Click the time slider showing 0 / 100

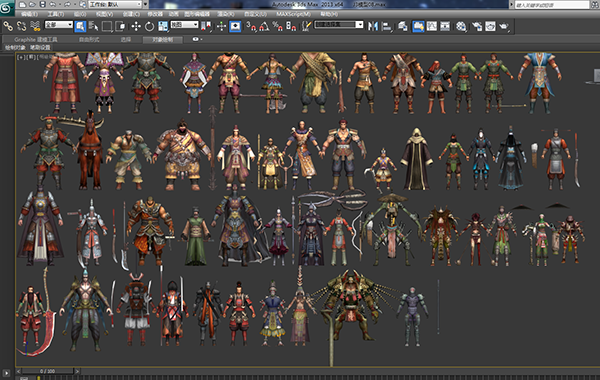tap(47, 371)
